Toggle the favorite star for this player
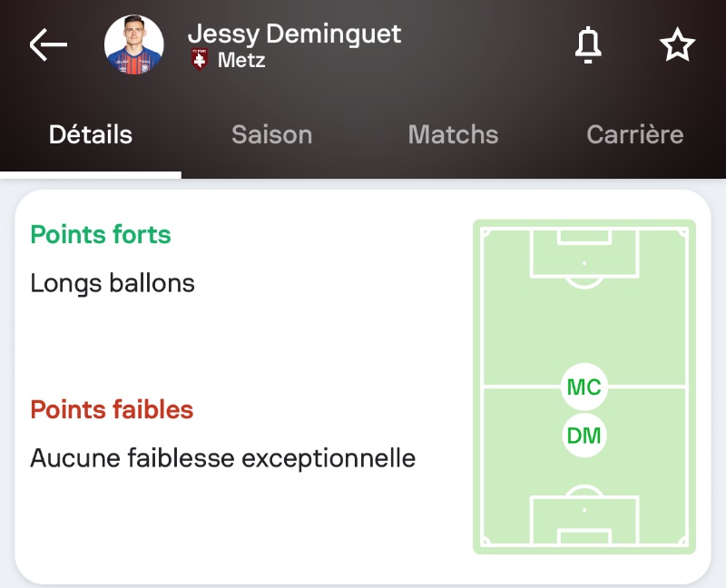This screenshot has width=726, height=588. 677,45
